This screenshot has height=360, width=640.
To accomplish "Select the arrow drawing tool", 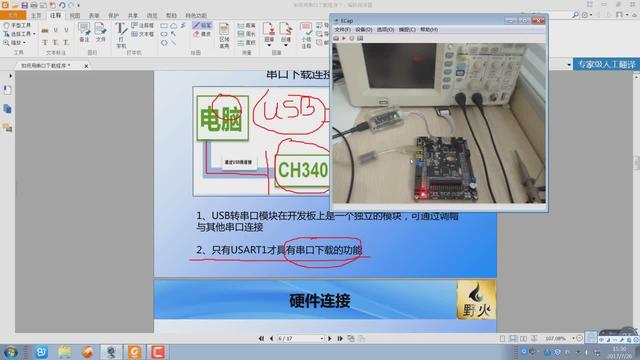I will [174, 34].
